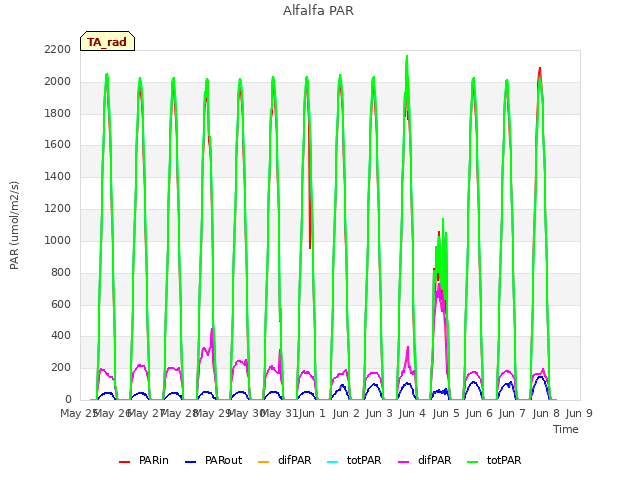Click the blue PARout color swatch
This screenshot has height=480, width=640.
(191, 462)
